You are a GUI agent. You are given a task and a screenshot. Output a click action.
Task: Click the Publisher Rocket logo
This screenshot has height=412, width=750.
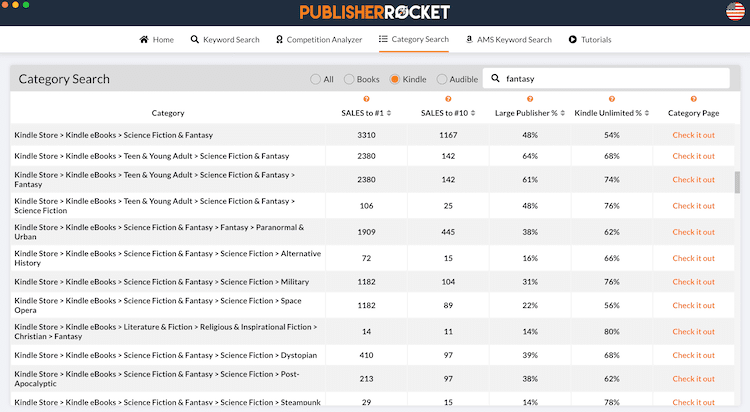[374, 13]
